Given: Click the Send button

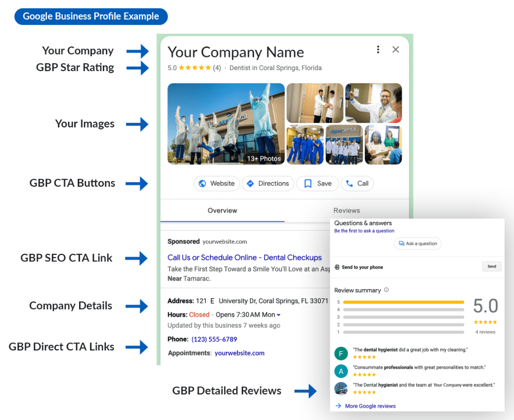Looking at the screenshot, I should coord(492,266).
